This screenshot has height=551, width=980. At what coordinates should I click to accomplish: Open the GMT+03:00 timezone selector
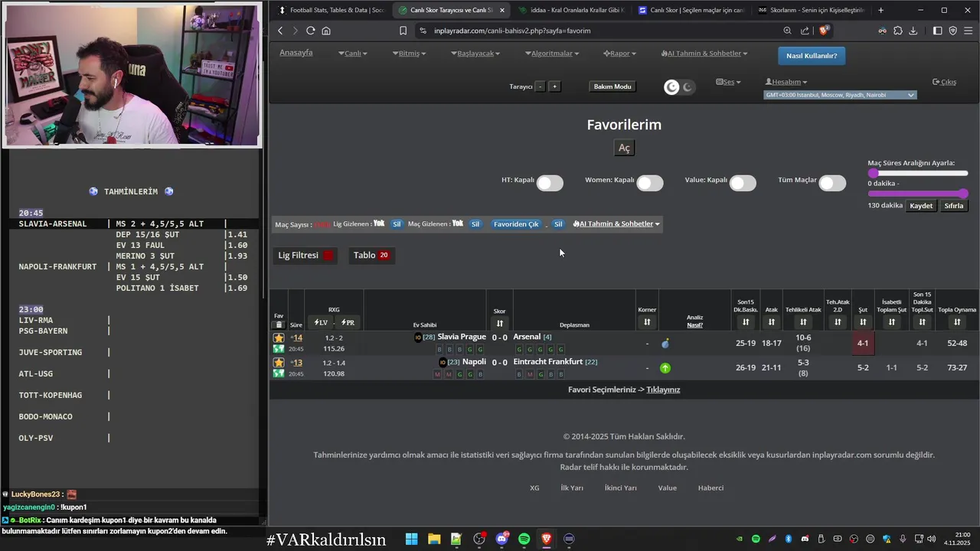840,95
